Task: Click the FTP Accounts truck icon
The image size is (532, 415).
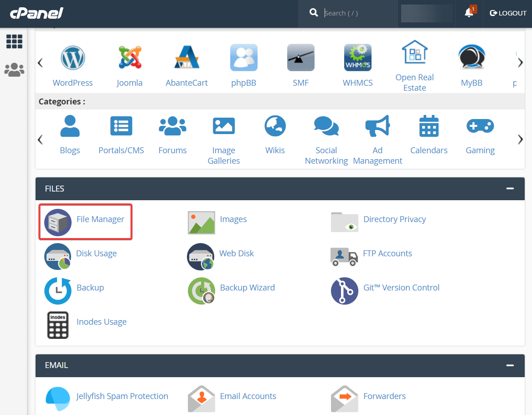Action: (344, 257)
